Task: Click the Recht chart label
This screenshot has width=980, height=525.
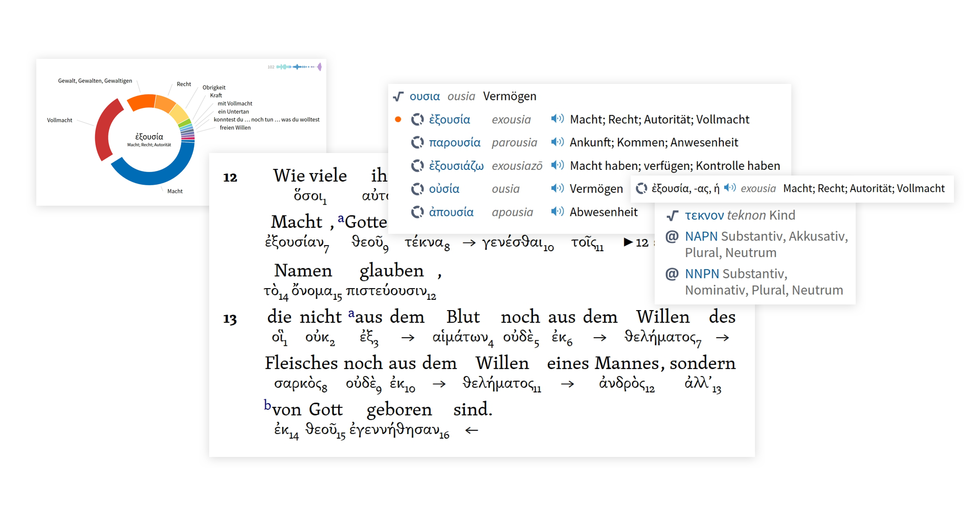Action: (x=184, y=84)
